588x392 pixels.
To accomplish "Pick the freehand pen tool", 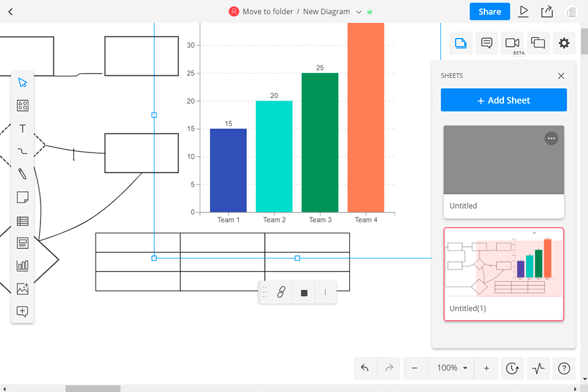I will click(22, 174).
